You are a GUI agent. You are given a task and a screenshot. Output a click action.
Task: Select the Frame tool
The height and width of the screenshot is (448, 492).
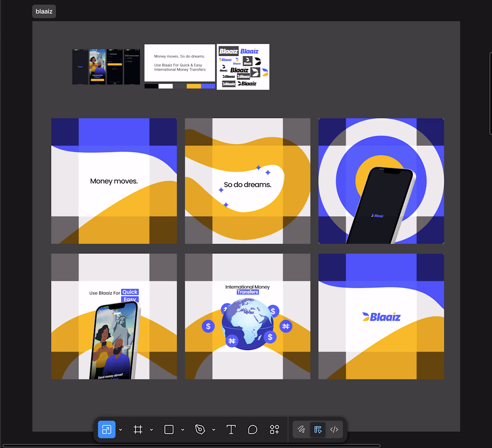(x=138, y=429)
